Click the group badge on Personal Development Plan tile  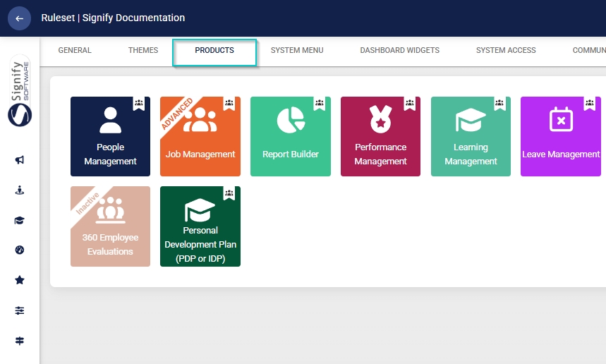click(x=229, y=193)
